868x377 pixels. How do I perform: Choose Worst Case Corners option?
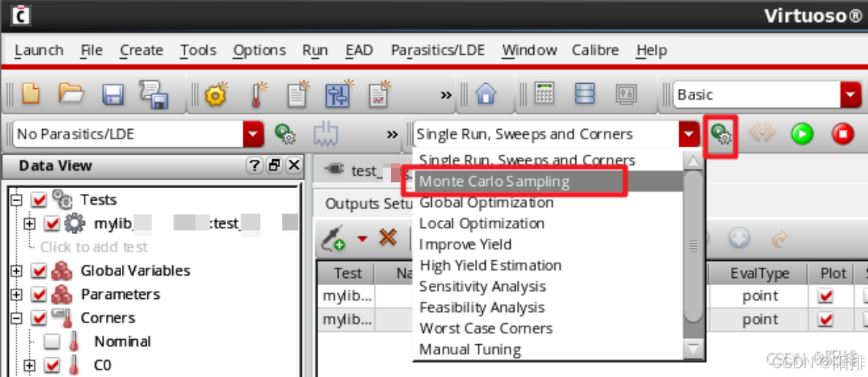(548, 328)
